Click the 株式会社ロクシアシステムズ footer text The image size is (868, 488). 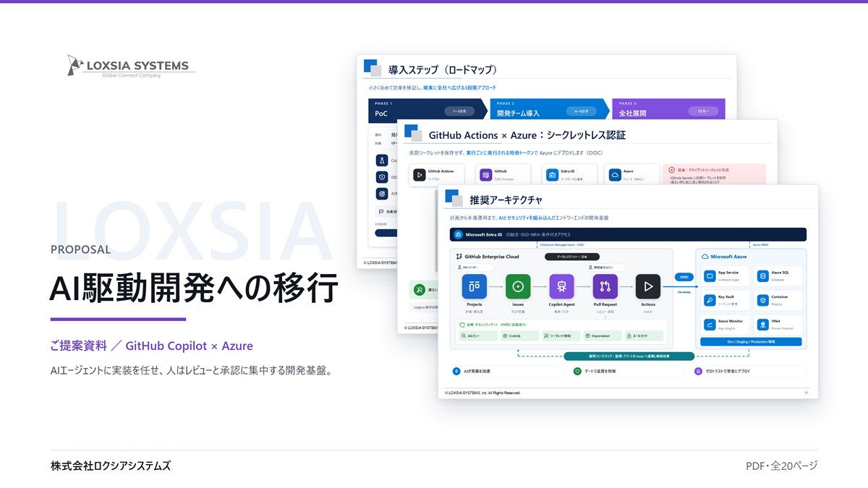pos(111,466)
